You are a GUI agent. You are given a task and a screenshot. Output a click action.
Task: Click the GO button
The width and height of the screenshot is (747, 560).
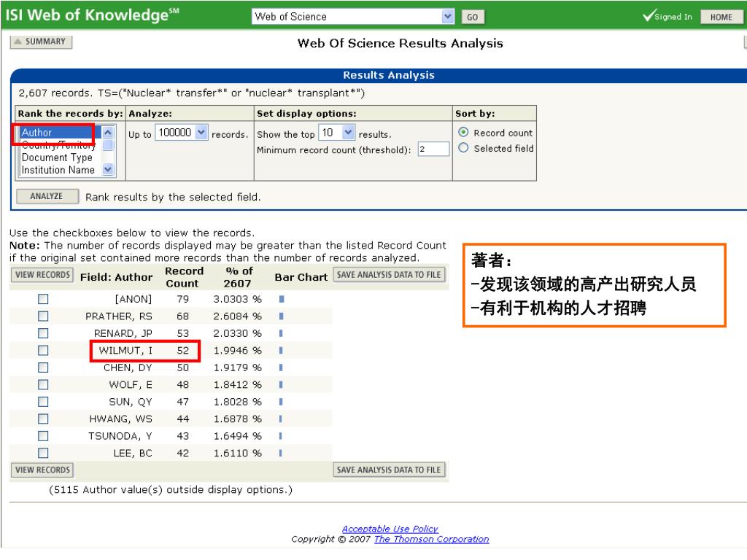(x=473, y=17)
